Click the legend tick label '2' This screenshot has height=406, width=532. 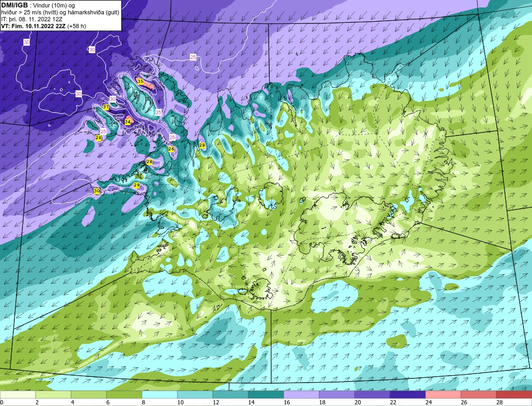[37, 402]
